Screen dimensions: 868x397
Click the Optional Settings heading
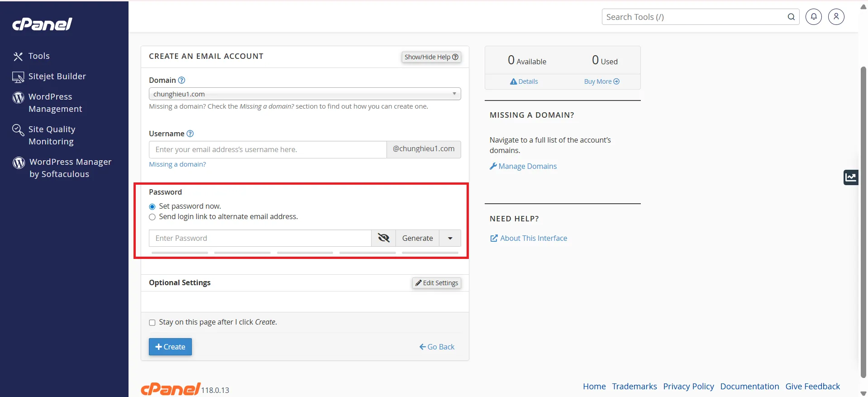180,282
